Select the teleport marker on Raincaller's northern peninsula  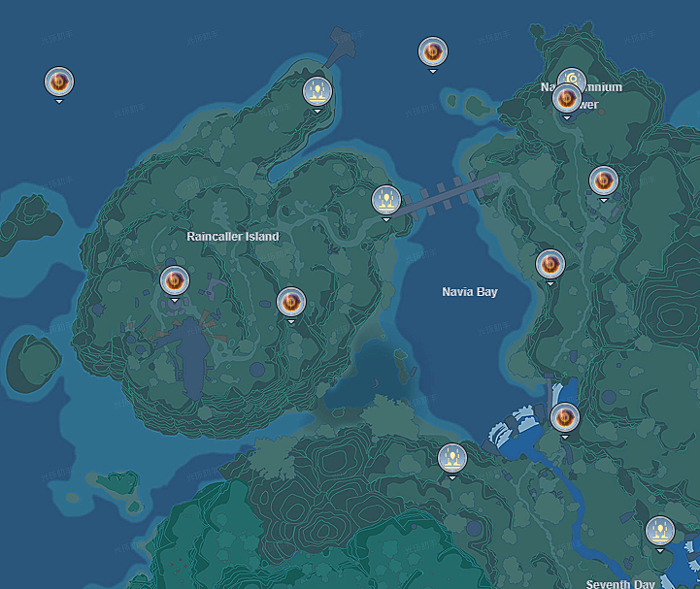(x=317, y=92)
